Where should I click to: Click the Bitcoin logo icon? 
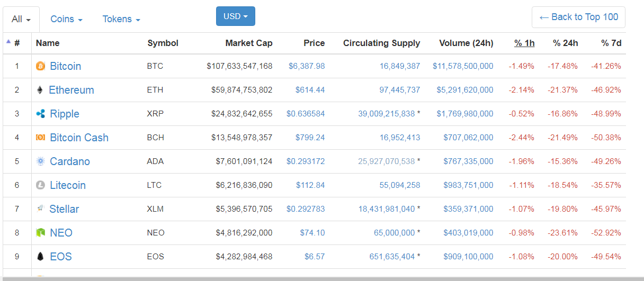(x=40, y=66)
